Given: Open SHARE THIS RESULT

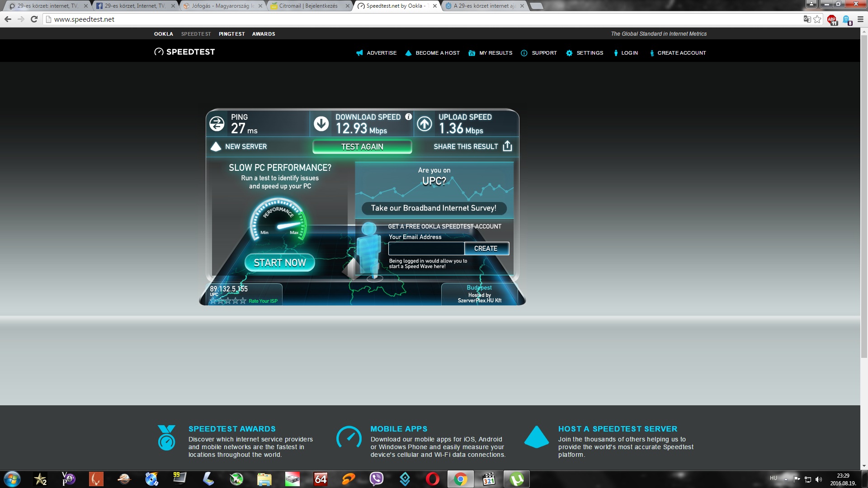Looking at the screenshot, I should tap(473, 146).
